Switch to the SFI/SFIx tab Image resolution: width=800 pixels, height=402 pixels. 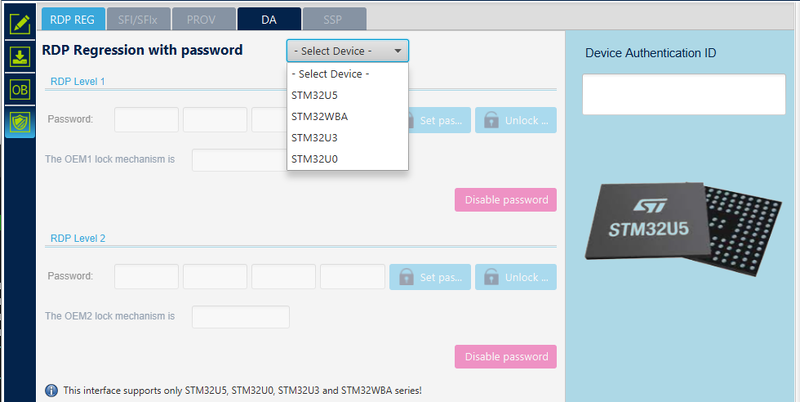pyautogui.click(x=138, y=19)
